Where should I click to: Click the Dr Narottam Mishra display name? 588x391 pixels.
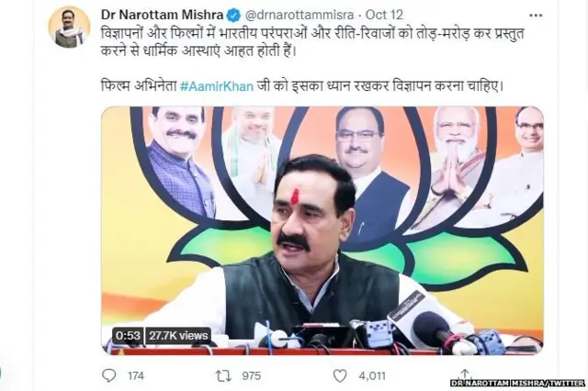163,15
